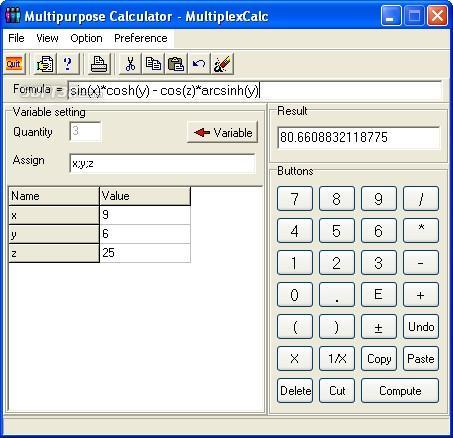The height and width of the screenshot is (438, 453).
Task: Close the MultiplexCalc window
Action: point(437,16)
